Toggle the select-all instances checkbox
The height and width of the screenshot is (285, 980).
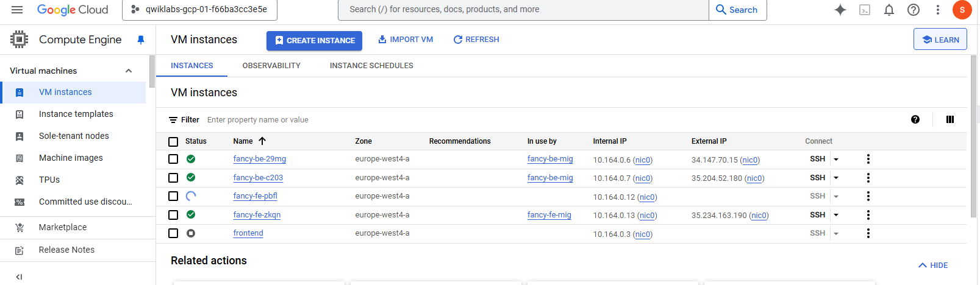[173, 141]
